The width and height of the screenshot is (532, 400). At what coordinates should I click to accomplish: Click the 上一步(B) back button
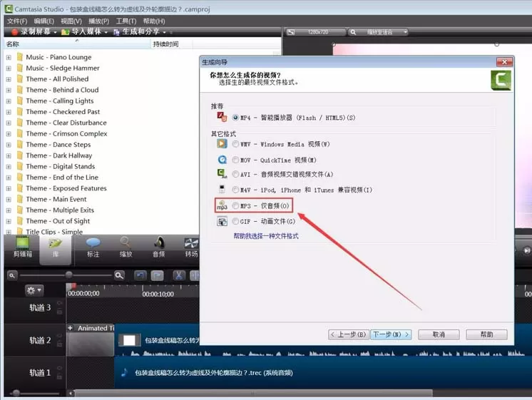pyautogui.click(x=349, y=334)
